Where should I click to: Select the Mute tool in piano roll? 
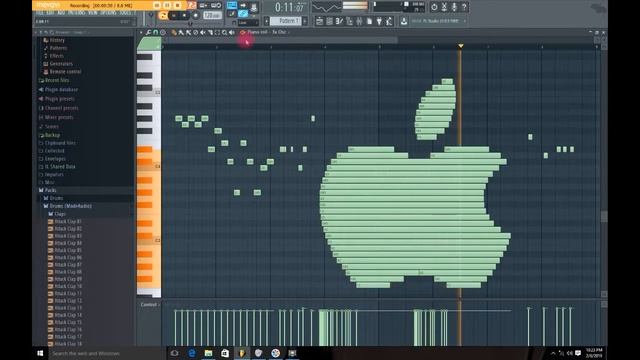click(x=203, y=32)
